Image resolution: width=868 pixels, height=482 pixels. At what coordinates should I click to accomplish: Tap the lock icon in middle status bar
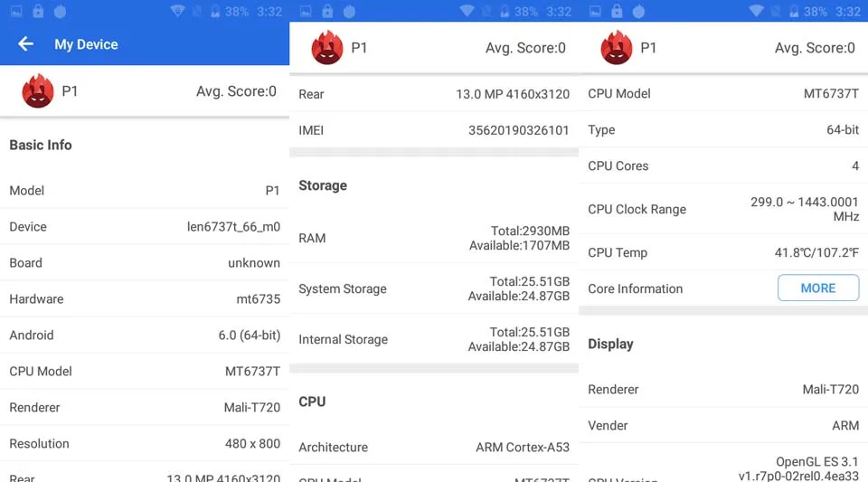tap(327, 11)
